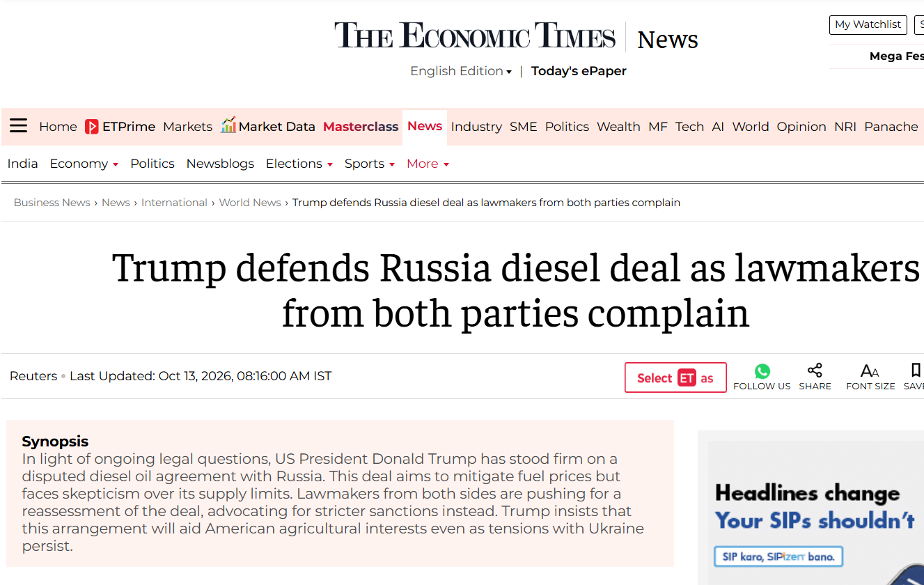Change text with Font Size icon
924x585 pixels.
click(870, 370)
